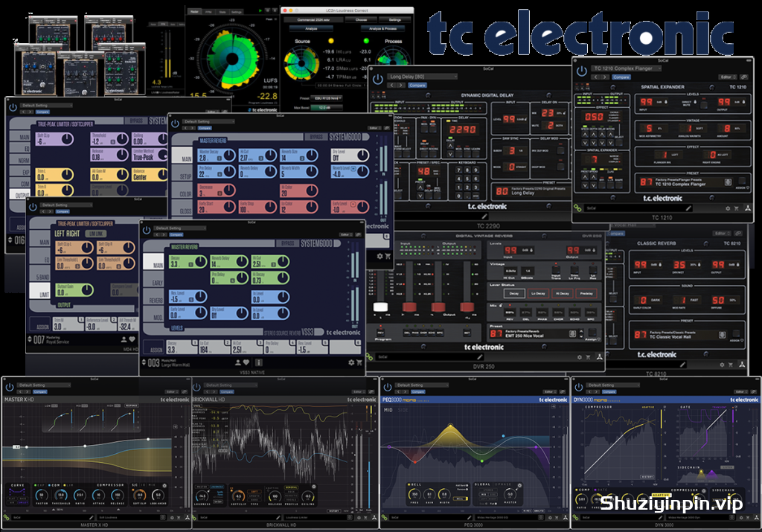This screenshot has height=532, width=762.
Task: Click green chain icon in Master X HD footer
Action: point(6,518)
